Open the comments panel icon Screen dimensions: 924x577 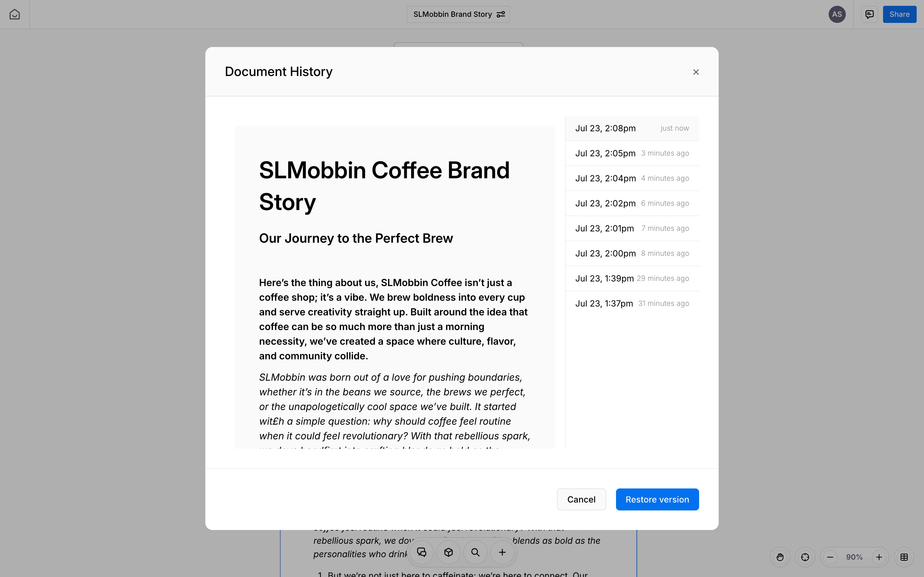point(869,15)
